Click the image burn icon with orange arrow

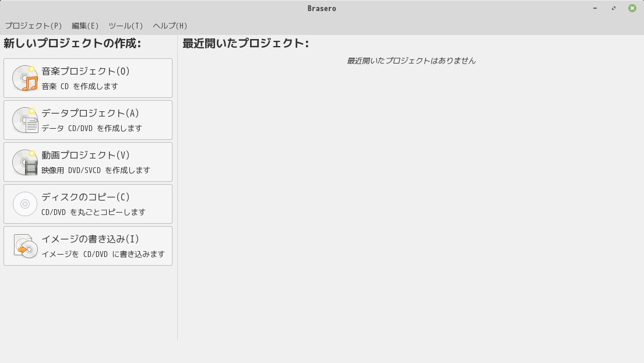[25, 245]
